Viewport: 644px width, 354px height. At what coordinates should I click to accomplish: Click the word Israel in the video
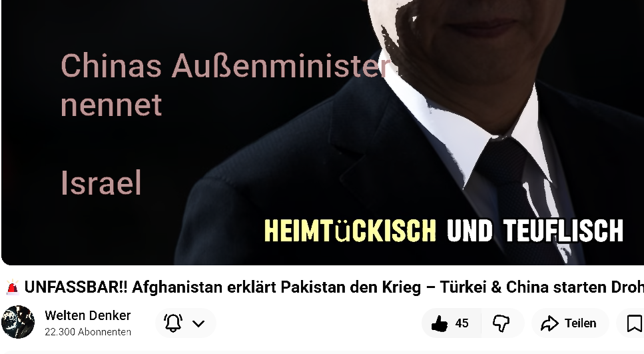(101, 183)
